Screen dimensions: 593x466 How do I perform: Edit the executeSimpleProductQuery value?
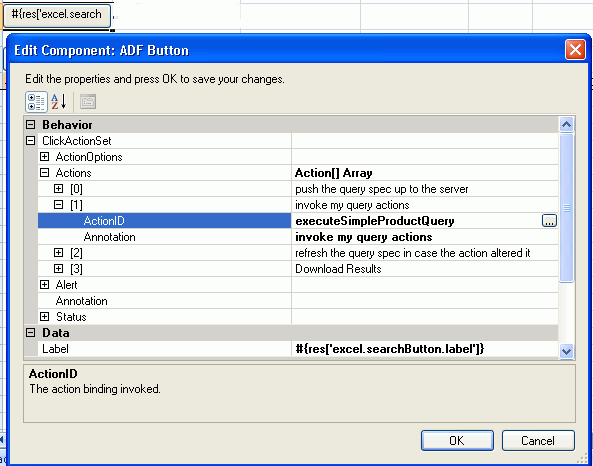coord(375,221)
